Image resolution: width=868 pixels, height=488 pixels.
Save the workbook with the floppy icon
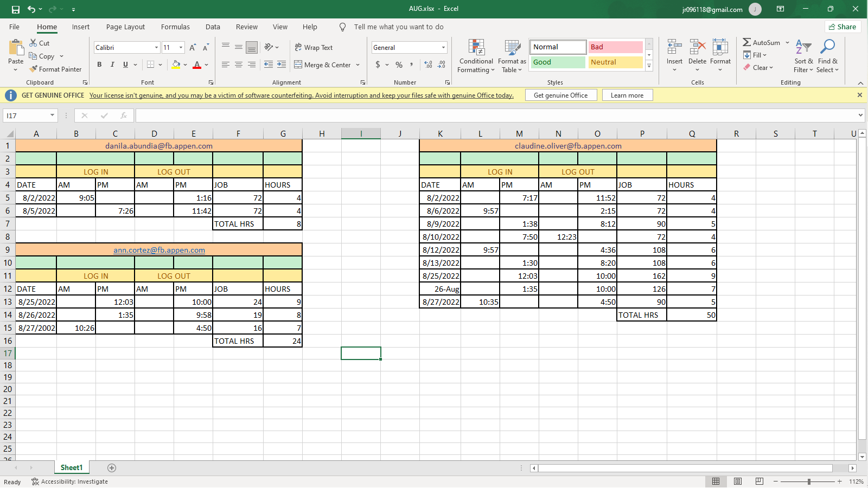point(15,9)
